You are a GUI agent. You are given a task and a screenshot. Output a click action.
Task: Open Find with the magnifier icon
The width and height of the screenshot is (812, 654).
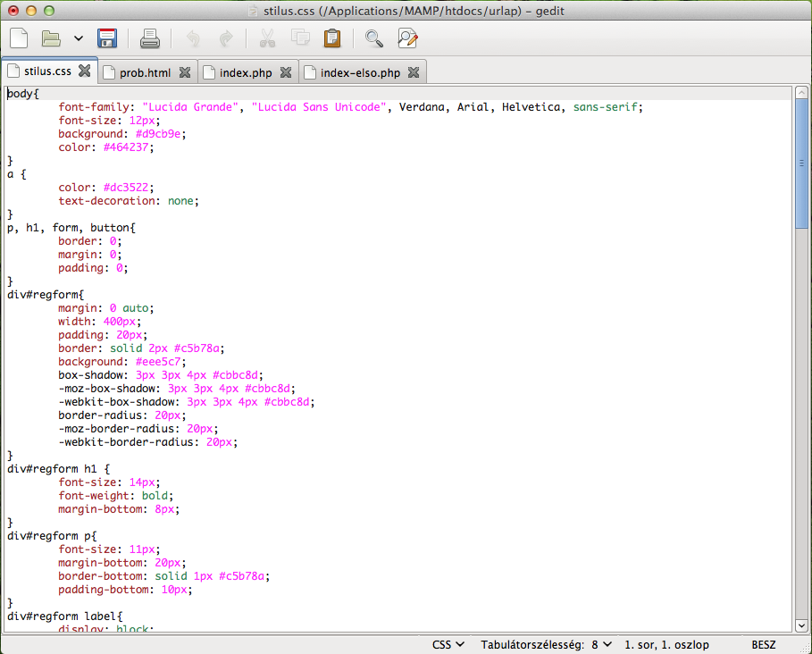point(374,38)
